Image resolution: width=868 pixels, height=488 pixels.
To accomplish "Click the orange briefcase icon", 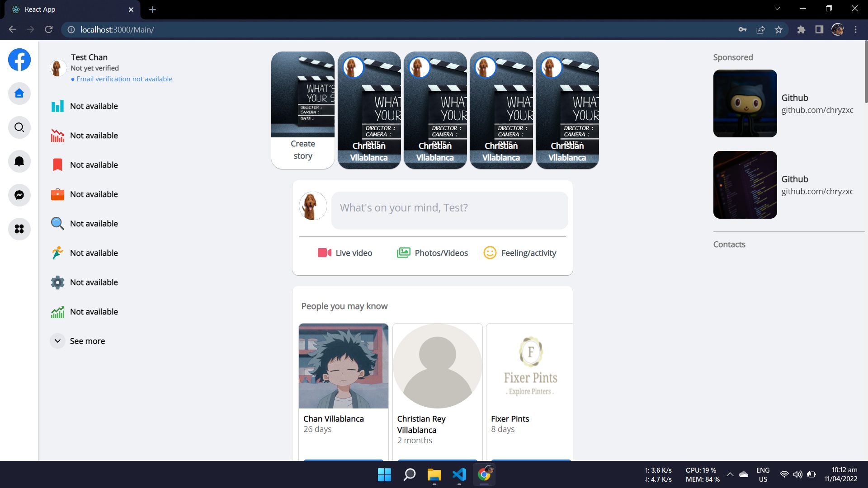I will pyautogui.click(x=57, y=194).
